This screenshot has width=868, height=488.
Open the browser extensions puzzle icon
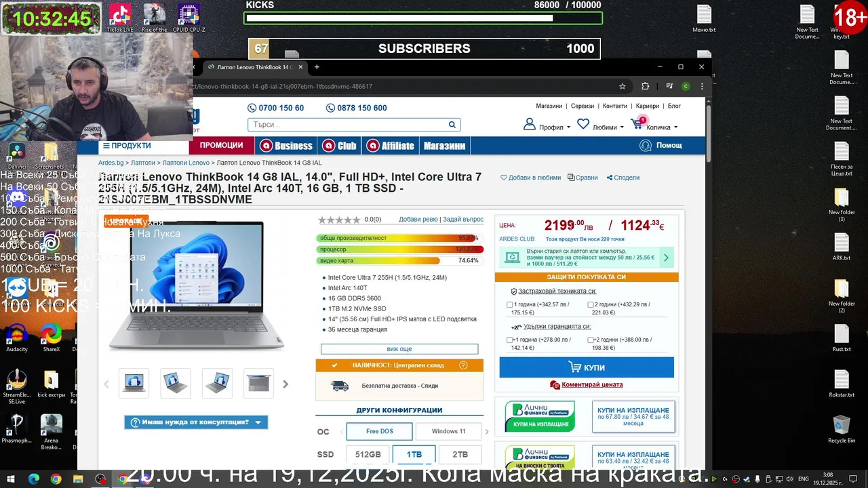tap(645, 86)
